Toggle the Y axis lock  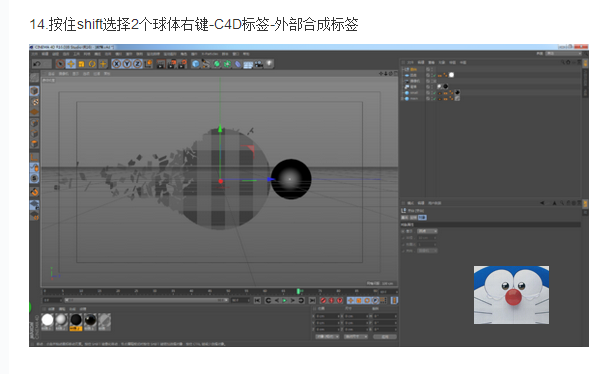point(127,64)
